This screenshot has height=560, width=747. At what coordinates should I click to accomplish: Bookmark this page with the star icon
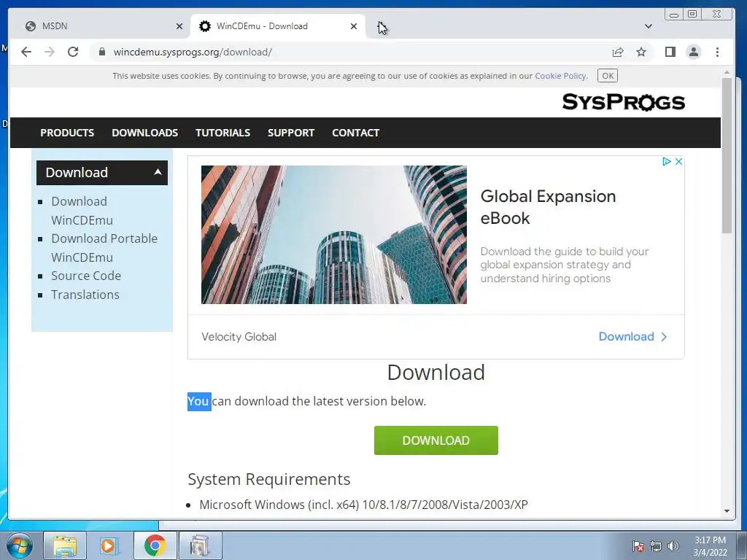pos(641,52)
